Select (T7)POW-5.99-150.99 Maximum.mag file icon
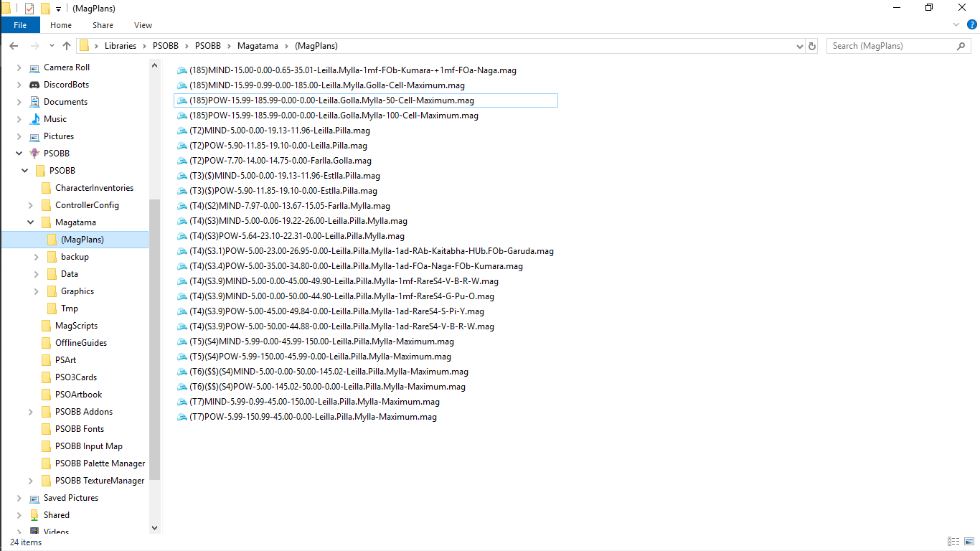Screen dimensions: 980x551 click(x=182, y=417)
